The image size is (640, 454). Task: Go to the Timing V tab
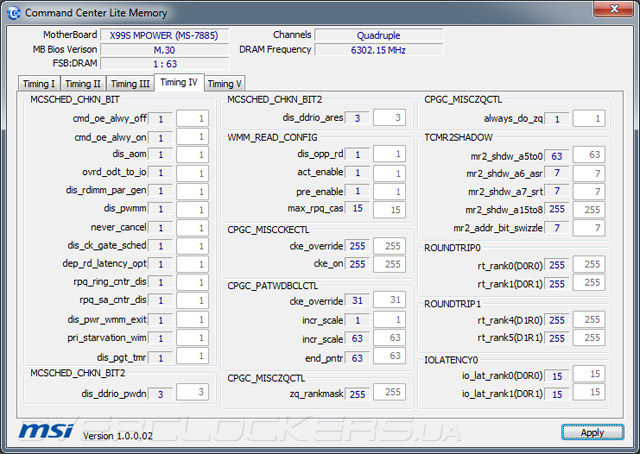click(224, 84)
